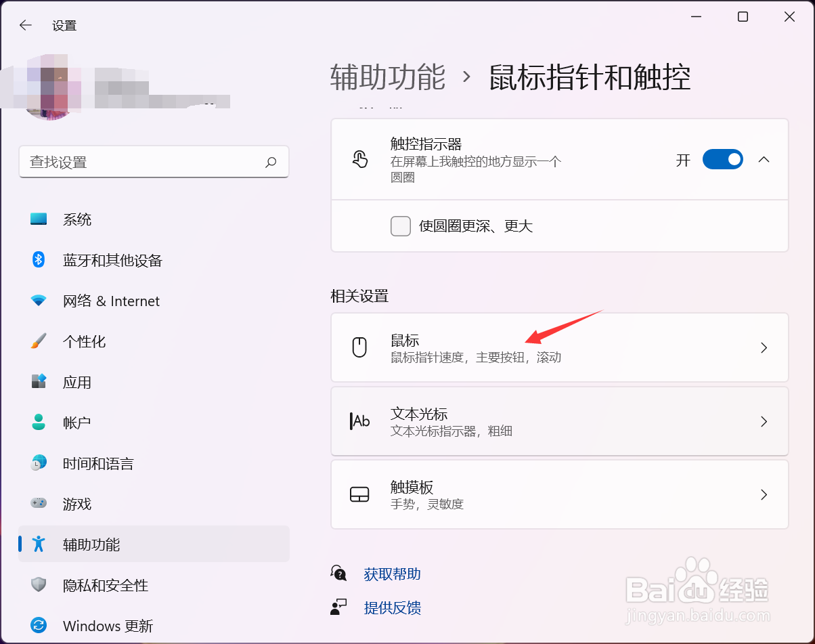The image size is (815, 644).
Task: Enable the 使圆圈更深、更大 checkbox
Action: [401, 226]
